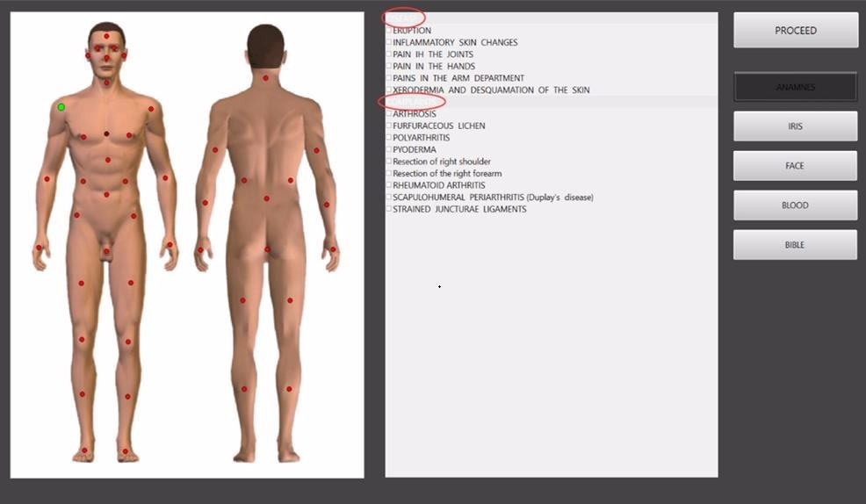Enable the PAIN IH THE JOINTS checkbox
Image resolution: width=866 pixels, height=504 pixels.
tap(389, 54)
